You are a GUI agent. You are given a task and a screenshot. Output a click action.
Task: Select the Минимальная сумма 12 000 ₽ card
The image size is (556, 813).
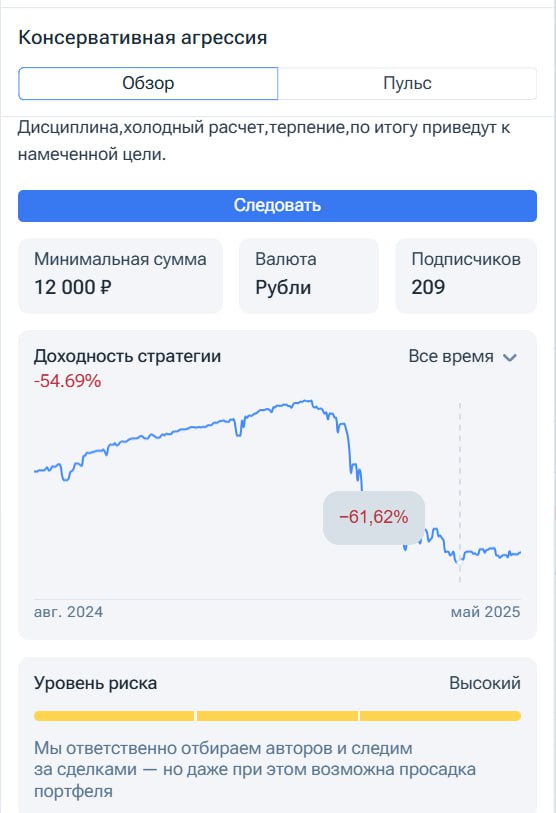pyautogui.click(x=120, y=276)
